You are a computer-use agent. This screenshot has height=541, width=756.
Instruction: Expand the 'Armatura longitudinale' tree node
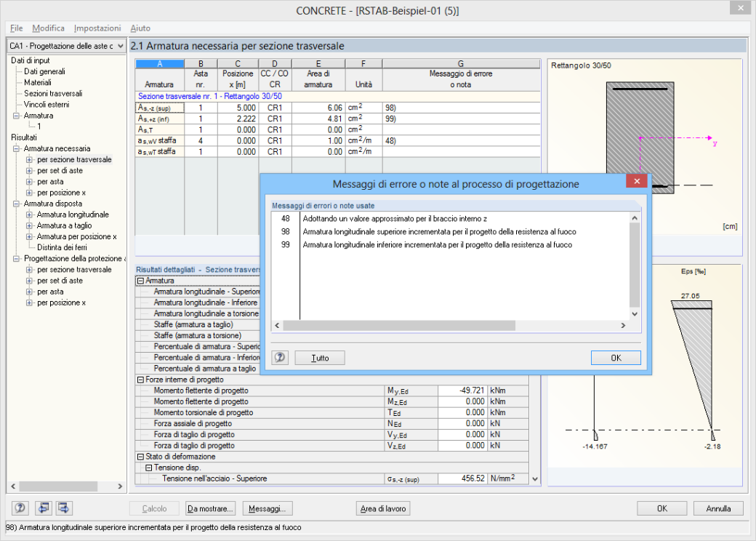coord(29,215)
